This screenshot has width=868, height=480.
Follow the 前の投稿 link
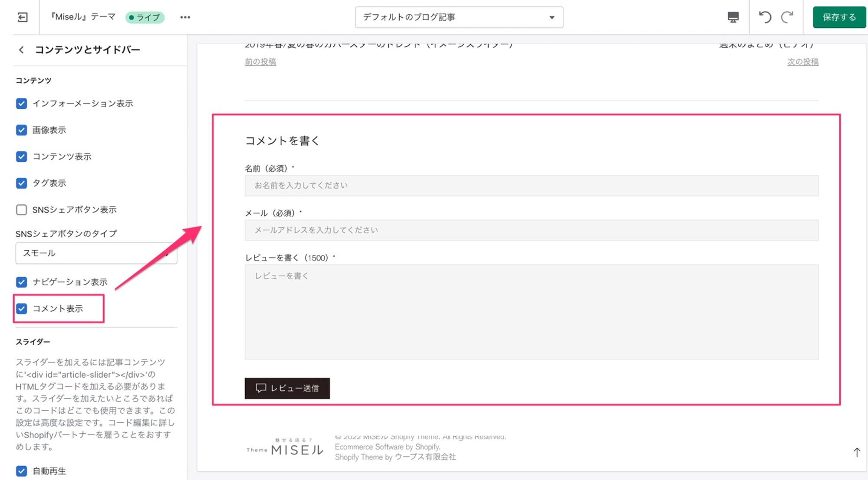pyautogui.click(x=260, y=62)
